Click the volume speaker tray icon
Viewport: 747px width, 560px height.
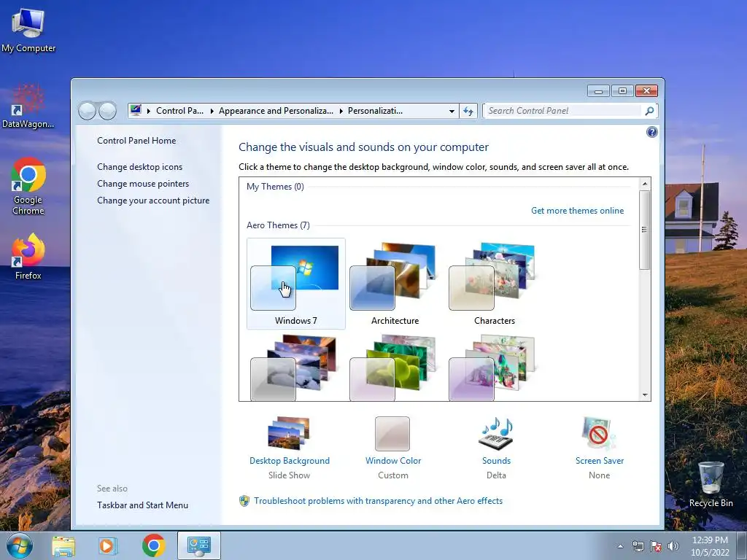pyautogui.click(x=673, y=546)
